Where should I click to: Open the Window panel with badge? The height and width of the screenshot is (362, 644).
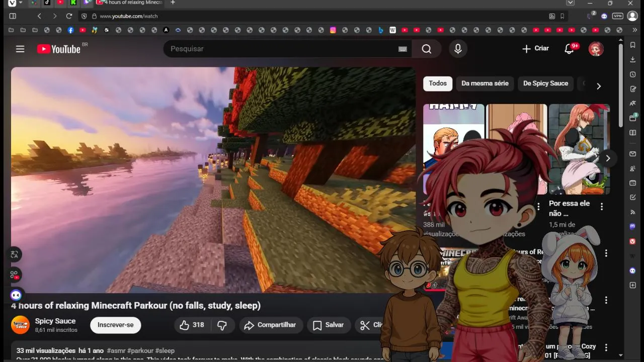click(x=633, y=118)
